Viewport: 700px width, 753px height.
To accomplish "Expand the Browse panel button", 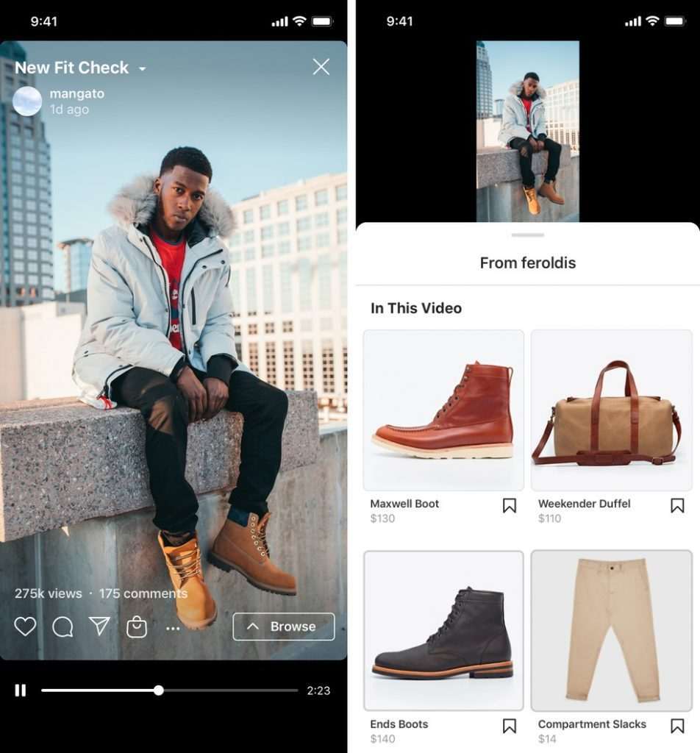I will pyautogui.click(x=284, y=627).
